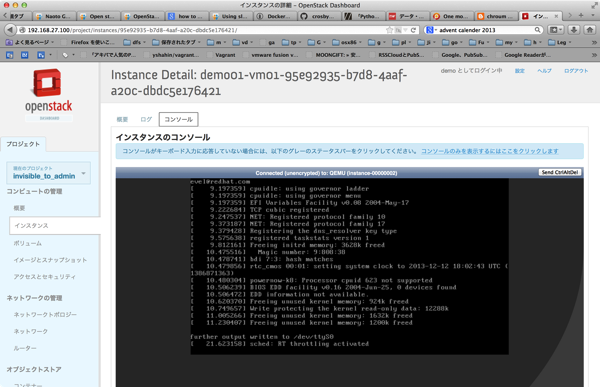Image resolution: width=600 pixels, height=387 pixels.
Task: Open the Firefox を使いこ... bookmark
Action: point(88,42)
